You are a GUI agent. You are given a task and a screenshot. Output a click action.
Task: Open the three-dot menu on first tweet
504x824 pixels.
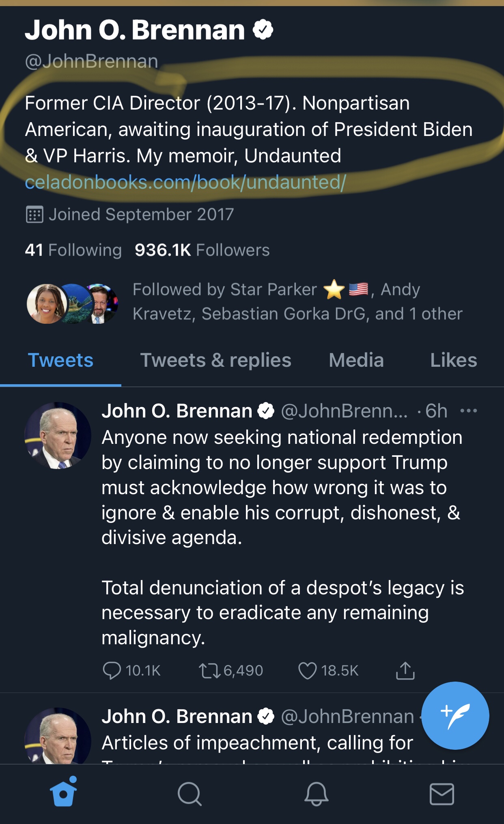[x=469, y=411]
